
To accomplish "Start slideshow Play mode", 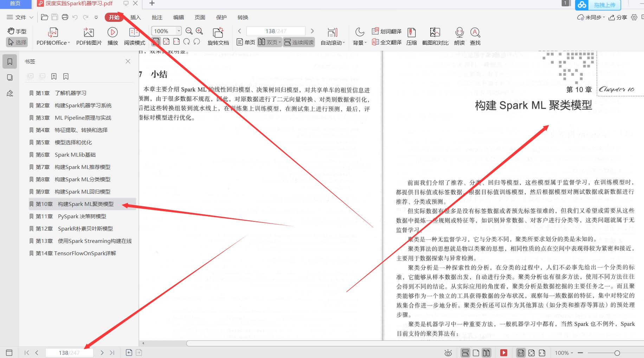I will (112, 37).
